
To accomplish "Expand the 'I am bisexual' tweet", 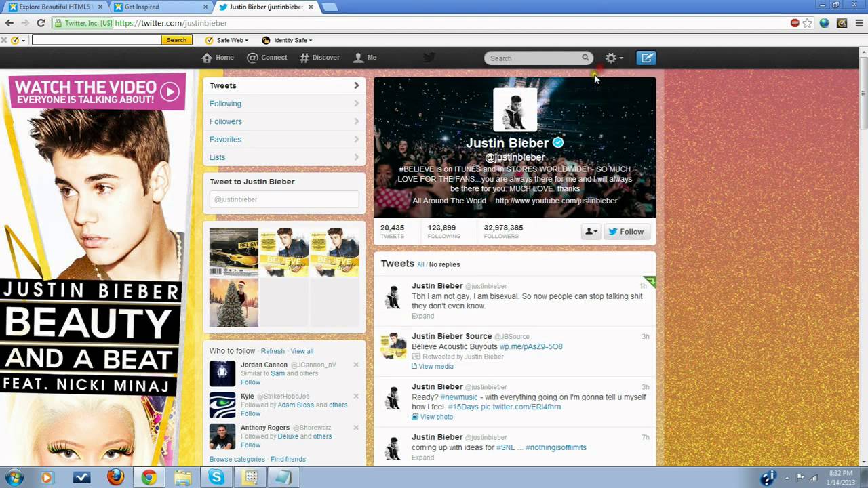I will pyautogui.click(x=422, y=316).
